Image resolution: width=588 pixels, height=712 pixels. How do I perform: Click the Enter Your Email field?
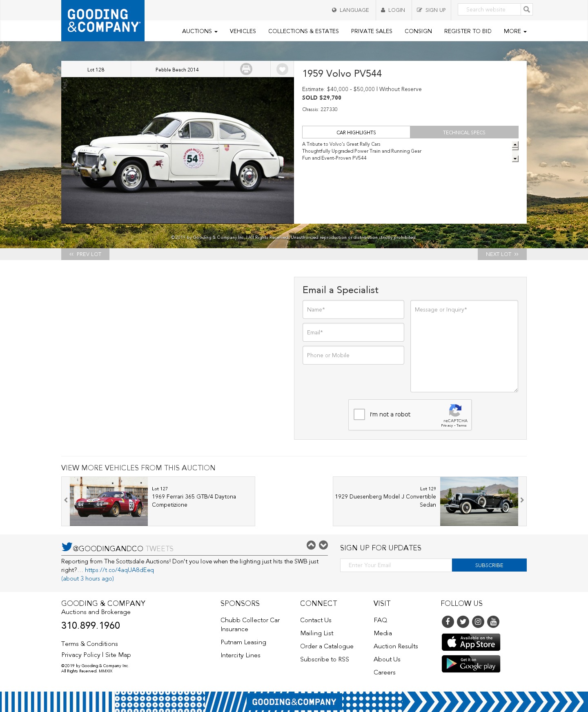[x=396, y=565]
